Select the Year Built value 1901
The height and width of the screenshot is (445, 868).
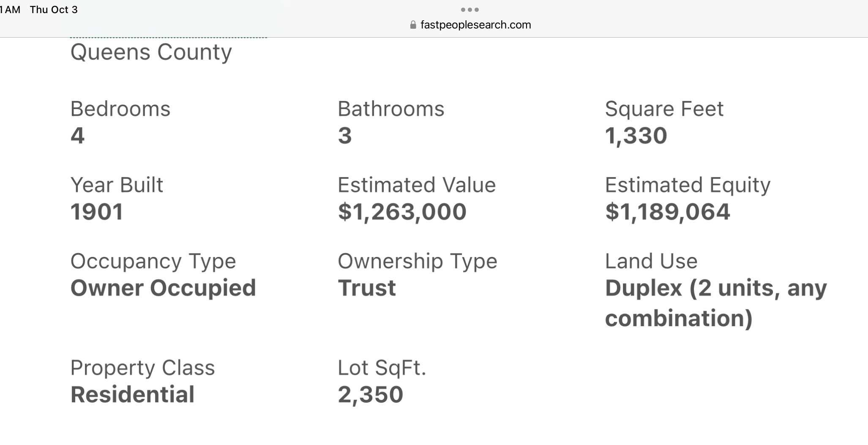(97, 212)
